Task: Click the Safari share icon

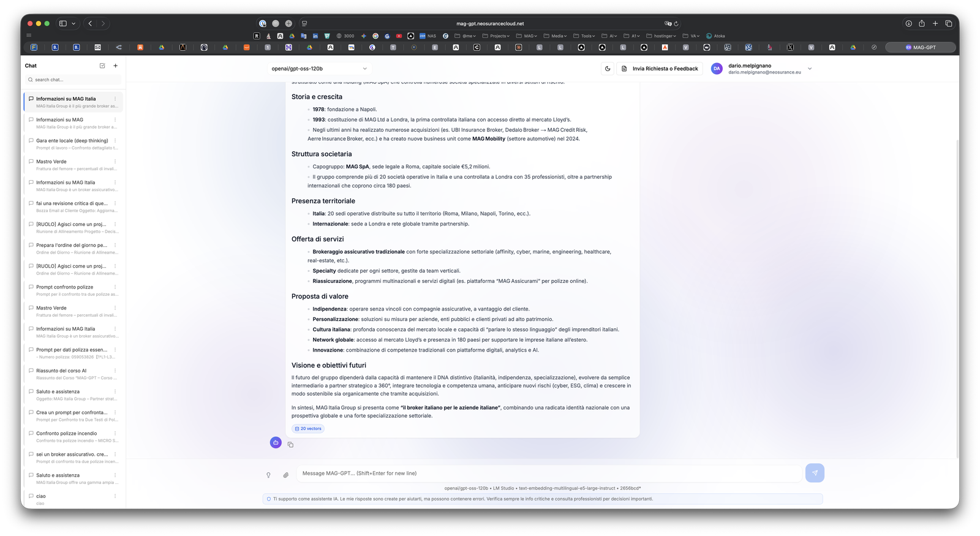Action: (x=921, y=23)
